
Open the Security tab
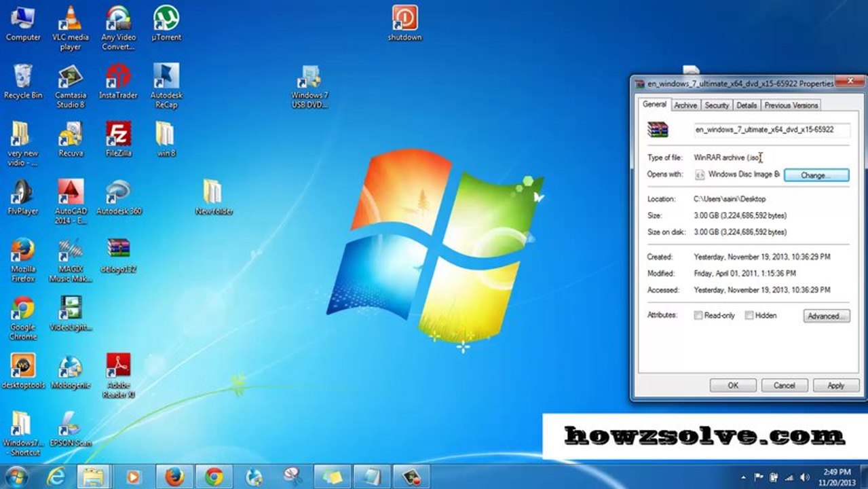click(x=716, y=105)
